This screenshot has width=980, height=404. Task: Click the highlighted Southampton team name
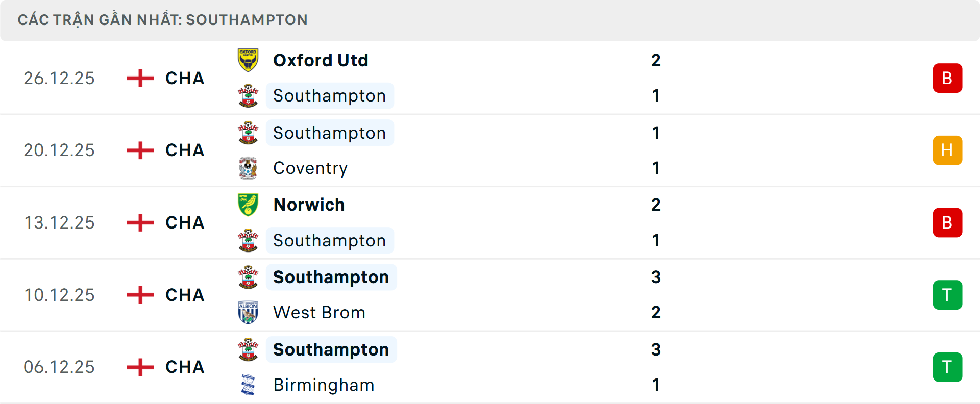click(x=330, y=95)
